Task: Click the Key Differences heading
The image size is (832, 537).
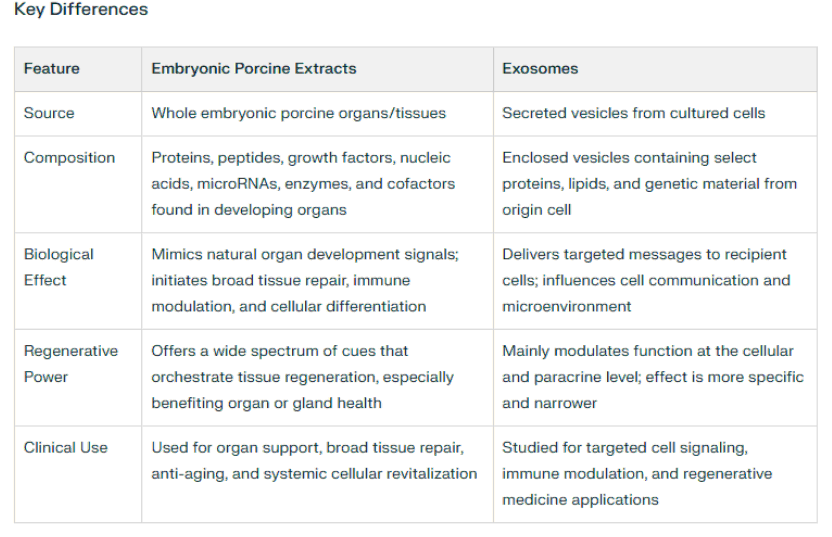Action: tap(81, 10)
